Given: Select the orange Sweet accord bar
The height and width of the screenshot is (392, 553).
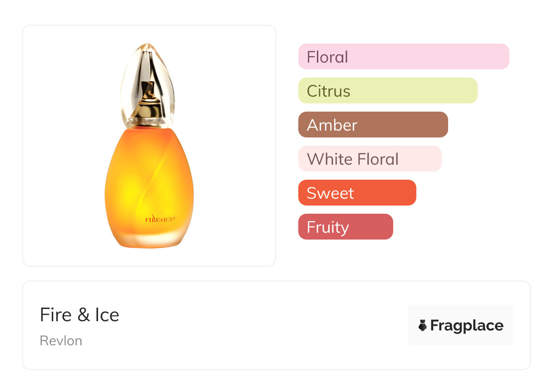Looking at the screenshot, I should tap(357, 193).
